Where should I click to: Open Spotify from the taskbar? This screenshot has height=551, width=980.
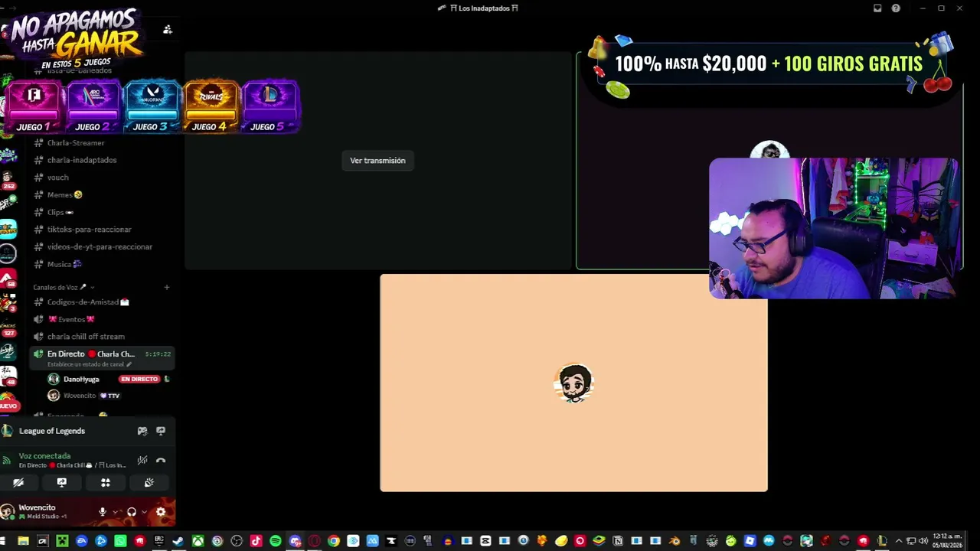(x=276, y=541)
